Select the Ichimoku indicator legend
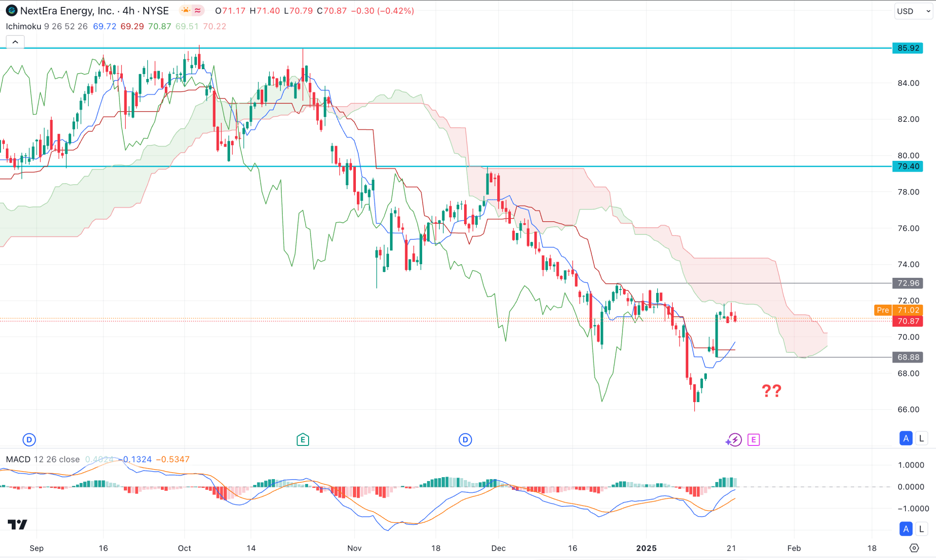 [47, 26]
